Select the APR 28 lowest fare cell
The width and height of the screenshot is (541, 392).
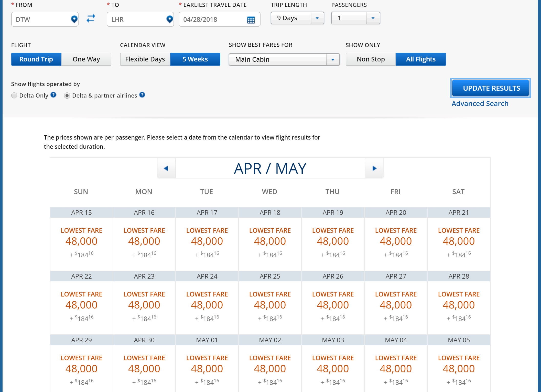pyautogui.click(x=459, y=305)
